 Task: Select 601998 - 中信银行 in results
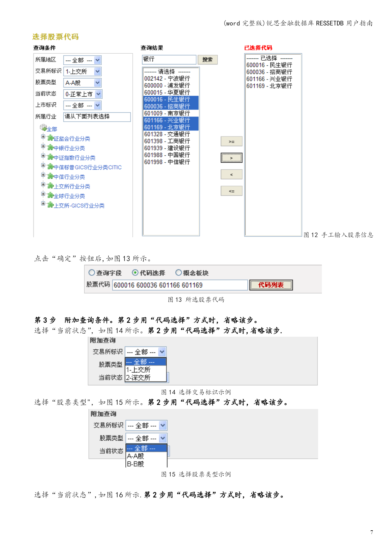click(x=171, y=162)
